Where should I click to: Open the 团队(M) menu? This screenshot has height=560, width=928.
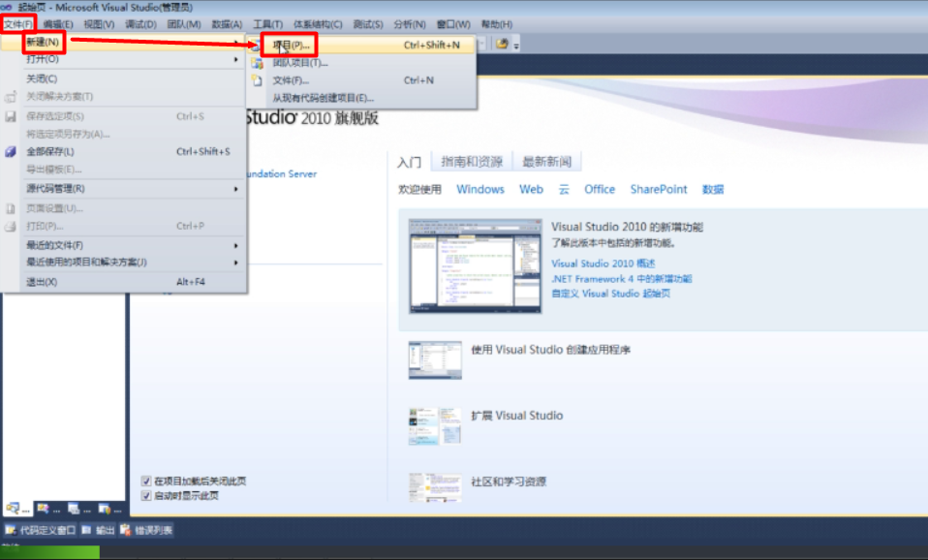(184, 24)
